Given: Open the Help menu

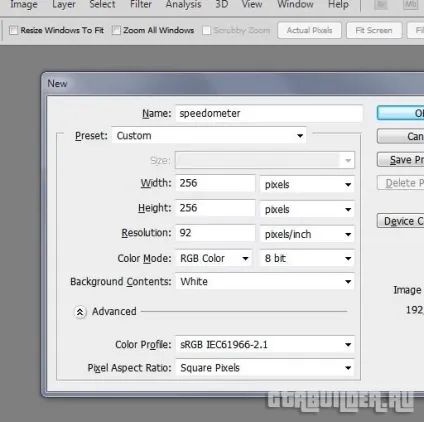Looking at the screenshot, I should point(338,5).
